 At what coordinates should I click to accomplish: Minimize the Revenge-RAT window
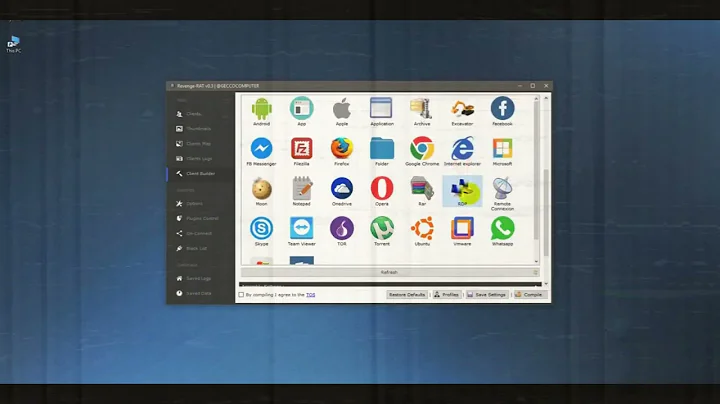tap(520, 86)
